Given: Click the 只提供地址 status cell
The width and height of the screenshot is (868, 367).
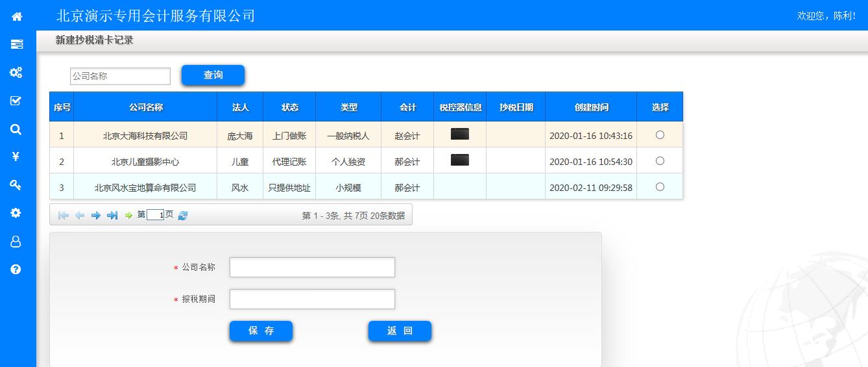Looking at the screenshot, I should (x=289, y=188).
